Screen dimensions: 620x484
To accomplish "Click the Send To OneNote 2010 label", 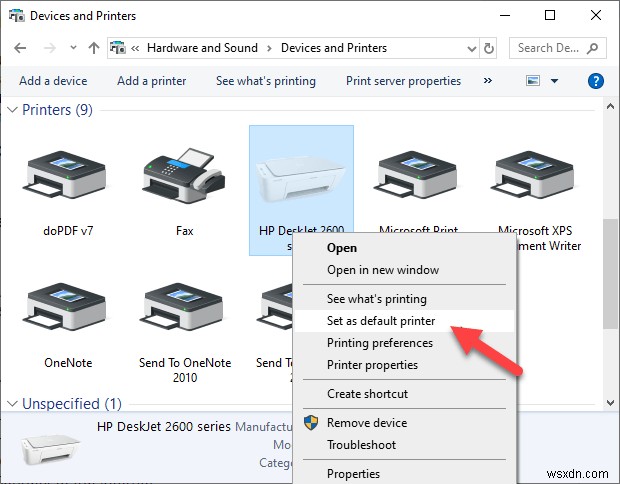I will [x=185, y=370].
